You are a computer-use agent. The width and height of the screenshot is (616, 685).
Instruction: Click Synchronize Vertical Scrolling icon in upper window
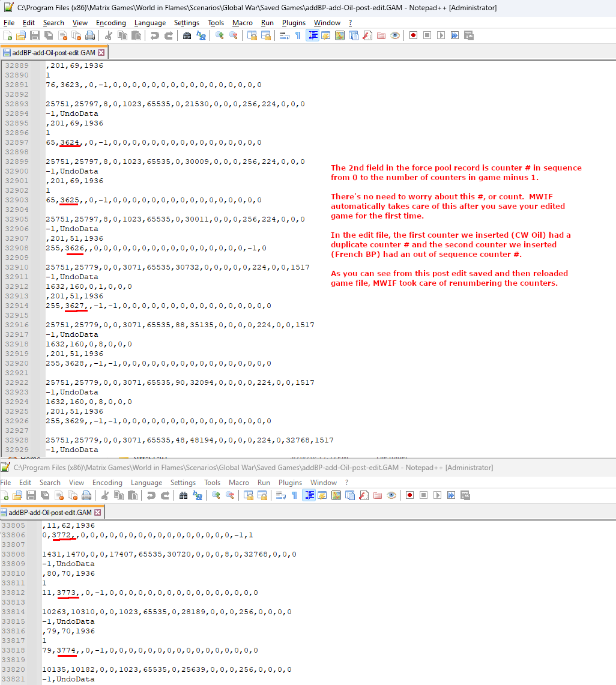(252, 36)
